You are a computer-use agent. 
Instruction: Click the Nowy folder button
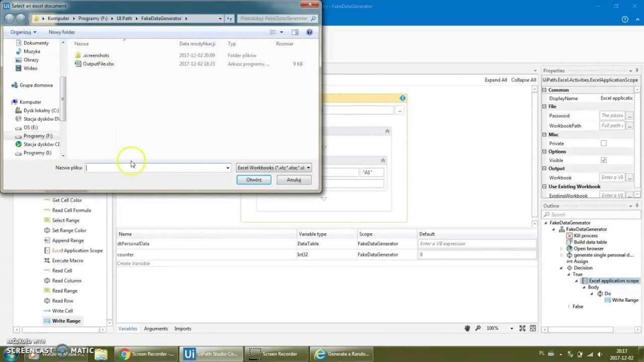tap(62, 32)
